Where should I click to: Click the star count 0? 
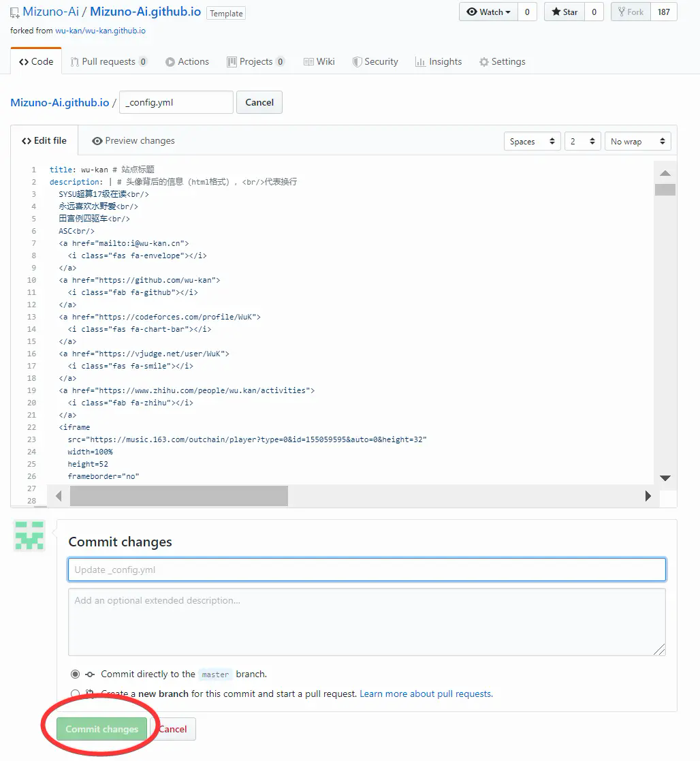pos(594,12)
